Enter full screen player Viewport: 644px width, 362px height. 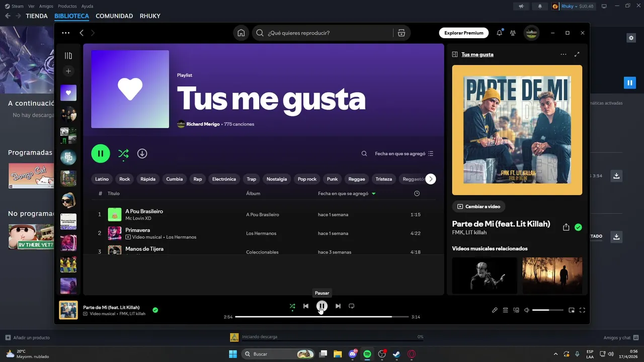pyautogui.click(x=583, y=310)
